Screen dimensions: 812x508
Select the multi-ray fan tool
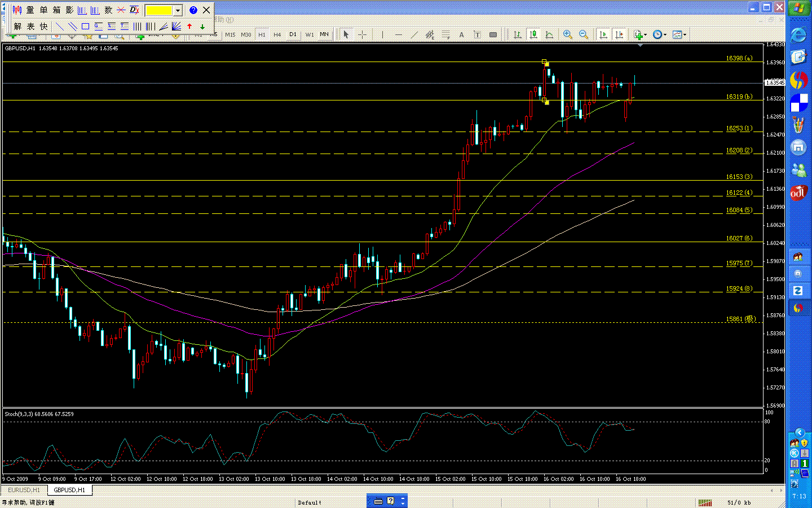176,26
